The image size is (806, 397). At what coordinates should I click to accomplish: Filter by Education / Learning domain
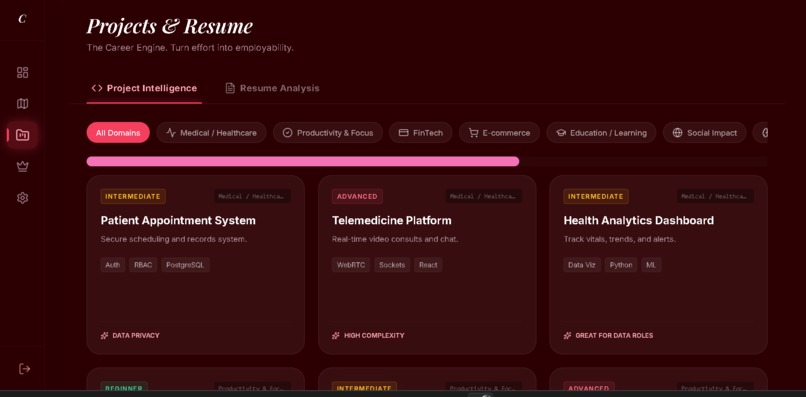pos(601,133)
